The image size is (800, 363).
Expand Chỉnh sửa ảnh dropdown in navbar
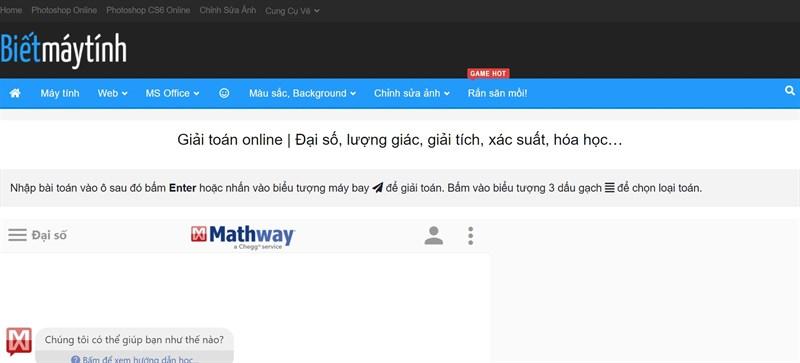(412, 93)
